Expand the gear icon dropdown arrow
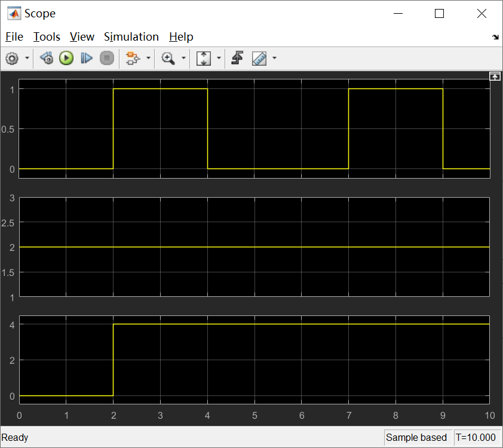Viewport: 503px width, 448px height. click(27, 59)
